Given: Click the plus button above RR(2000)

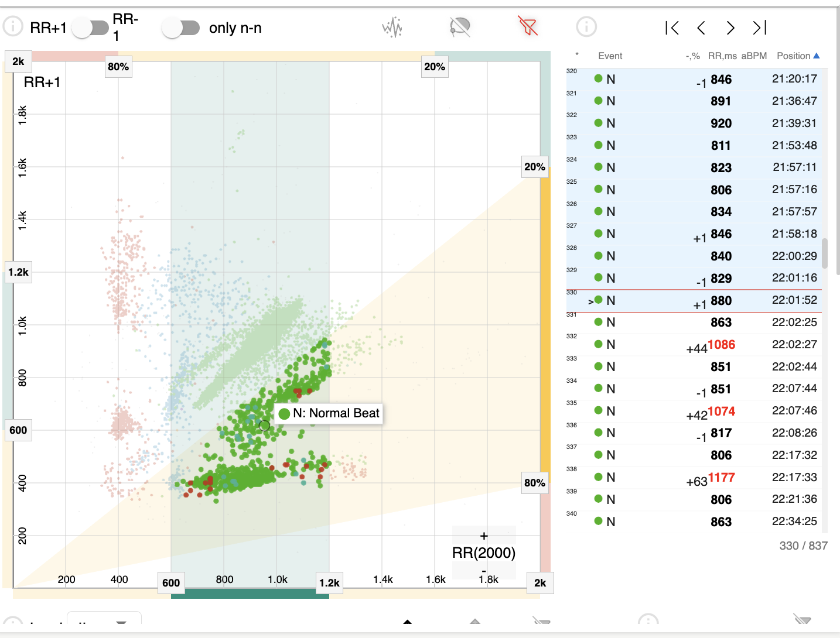Looking at the screenshot, I should coord(484,536).
